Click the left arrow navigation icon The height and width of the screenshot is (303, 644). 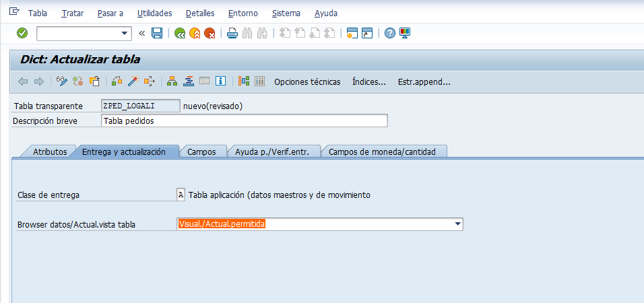23,81
